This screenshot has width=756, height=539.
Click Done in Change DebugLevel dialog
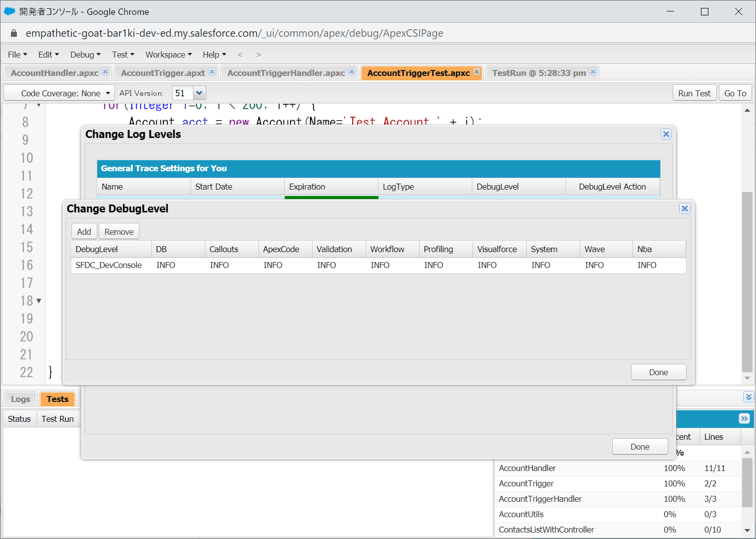[658, 372]
